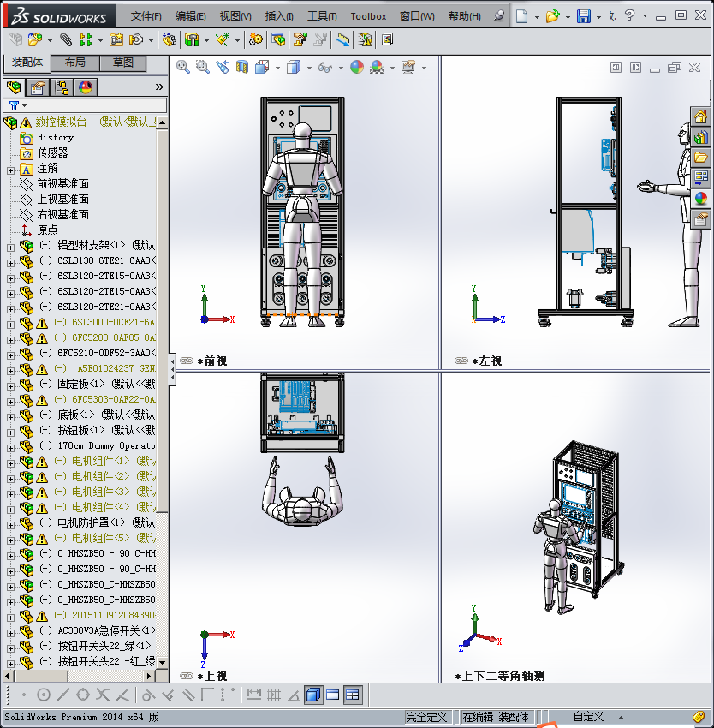Open the Toolbox menu
Viewport: 714px width, 728px height.
click(368, 16)
